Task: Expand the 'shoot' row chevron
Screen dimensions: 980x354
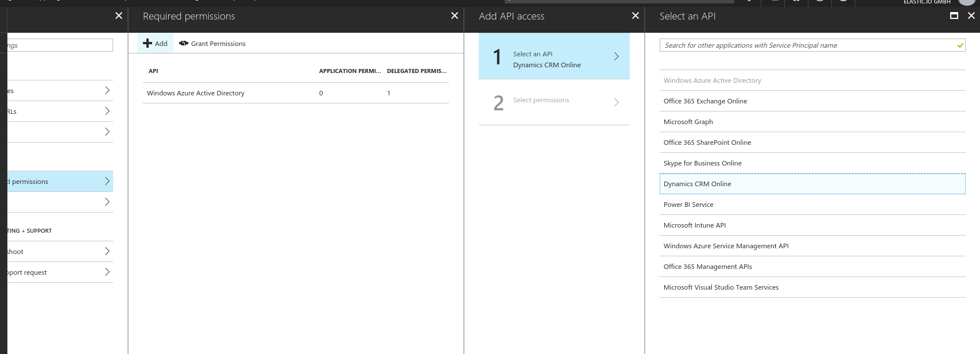Action: [107, 251]
